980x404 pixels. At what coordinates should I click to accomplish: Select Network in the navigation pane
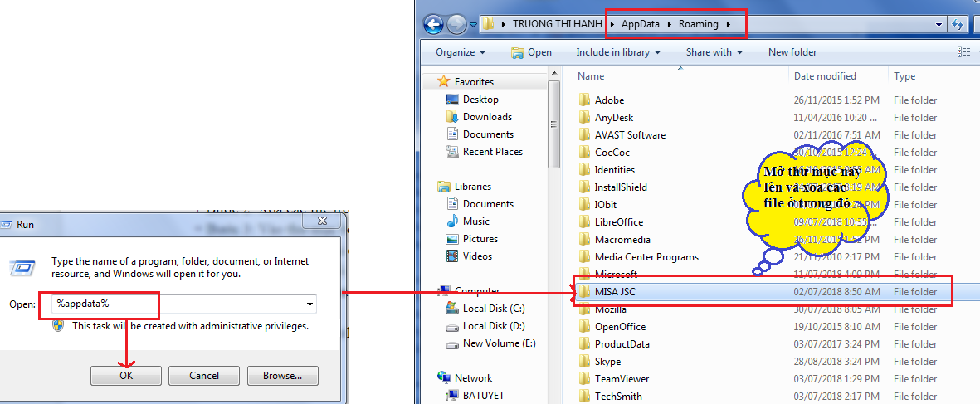(473, 378)
